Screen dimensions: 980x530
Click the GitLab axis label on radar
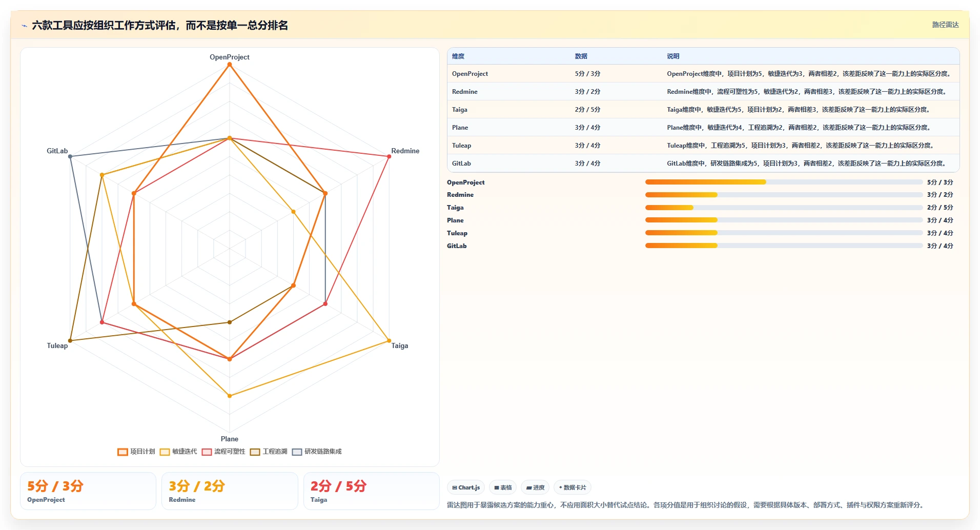point(57,151)
